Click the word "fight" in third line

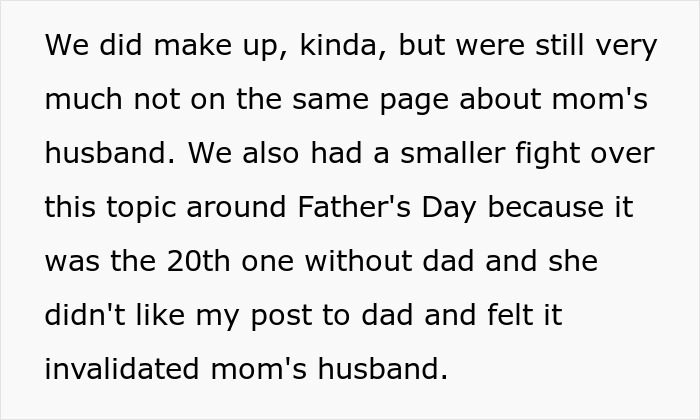point(559,154)
